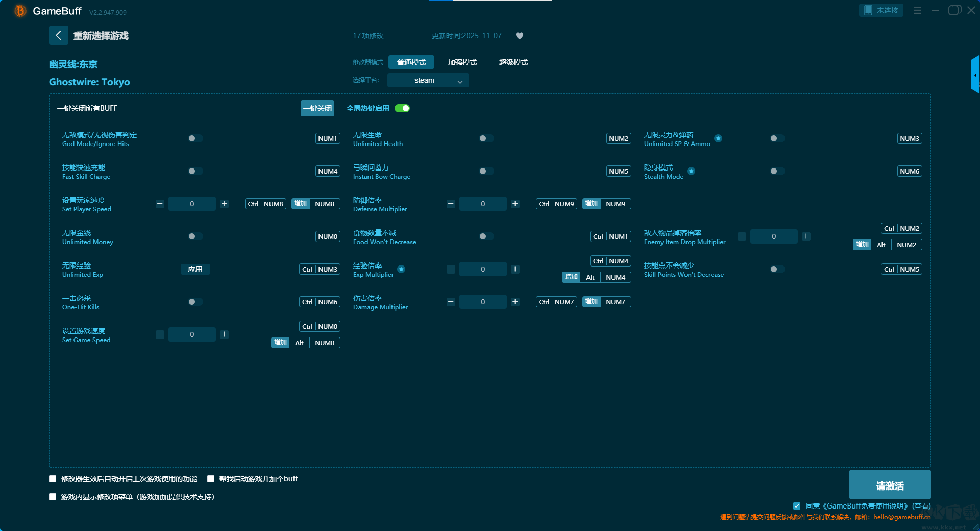Image resolution: width=980 pixels, height=531 pixels.
Task: Click Ctrl NUM6 hotkey for One-Hit Kills
Action: point(320,302)
